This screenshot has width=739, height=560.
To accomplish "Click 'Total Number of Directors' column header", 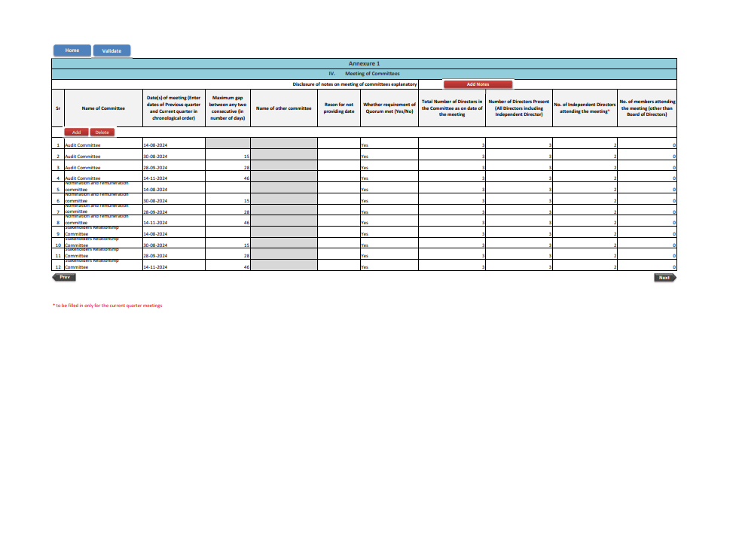I will tap(452, 108).
